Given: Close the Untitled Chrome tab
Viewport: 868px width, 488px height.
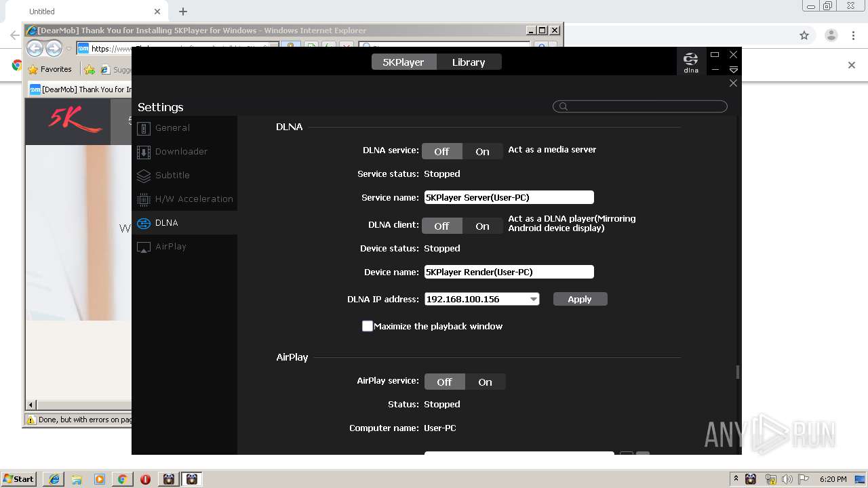Looking at the screenshot, I should (157, 12).
